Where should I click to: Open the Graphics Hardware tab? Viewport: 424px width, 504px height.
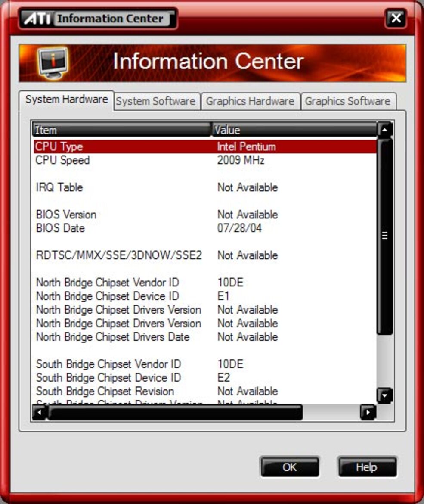250,101
